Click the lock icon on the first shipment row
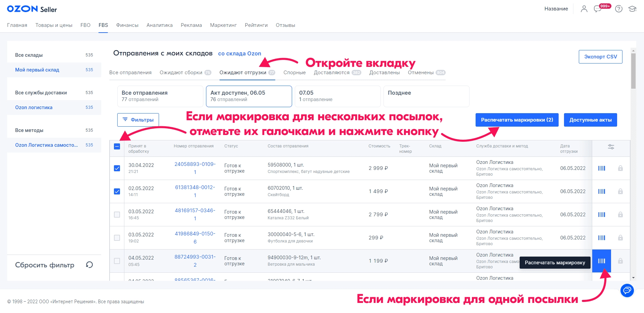The width and height of the screenshot is (644, 313). point(621,168)
